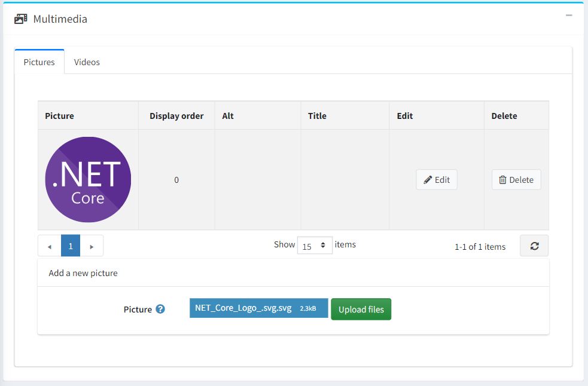Open the Show 15 items dropdown
The height and width of the screenshot is (386, 588).
tap(315, 246)
